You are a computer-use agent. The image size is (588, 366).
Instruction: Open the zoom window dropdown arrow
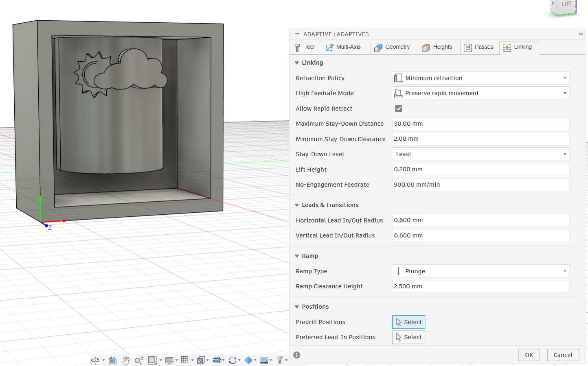coord(160,360)
